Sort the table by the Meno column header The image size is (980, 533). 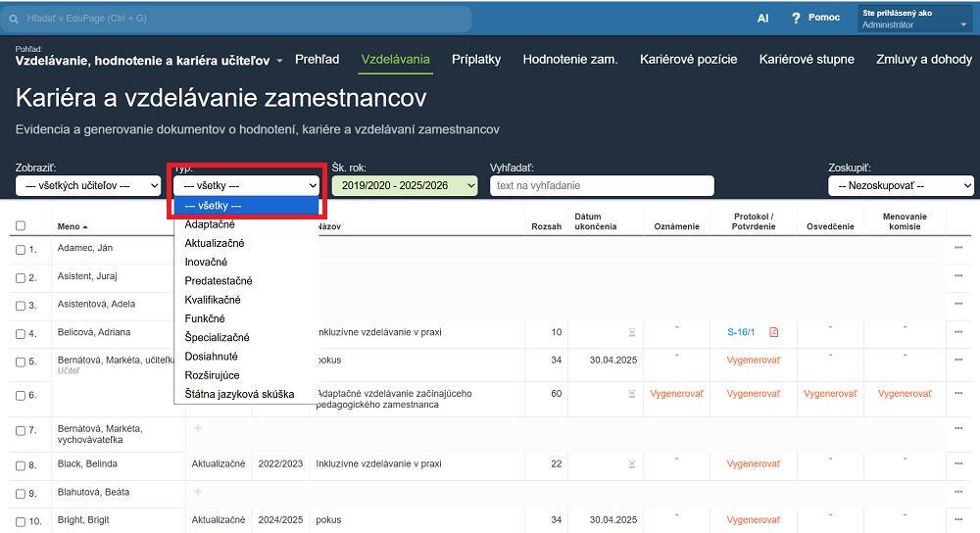tap(69, 226)
